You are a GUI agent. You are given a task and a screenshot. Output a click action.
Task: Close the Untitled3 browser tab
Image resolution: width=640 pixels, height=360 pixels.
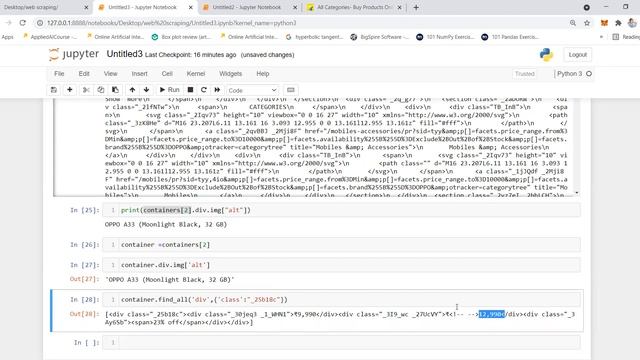pyautogui.click(x=191, y=7)
